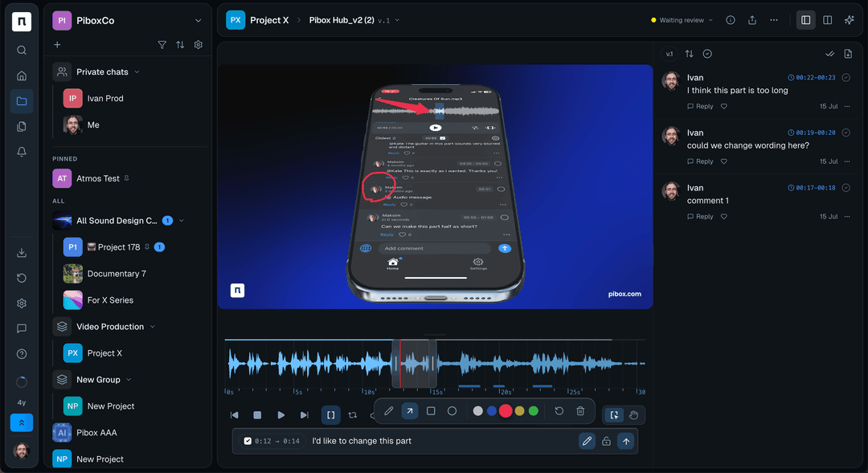
Task: Collapse the Private chats section
Action: click(x=137, y=72)
